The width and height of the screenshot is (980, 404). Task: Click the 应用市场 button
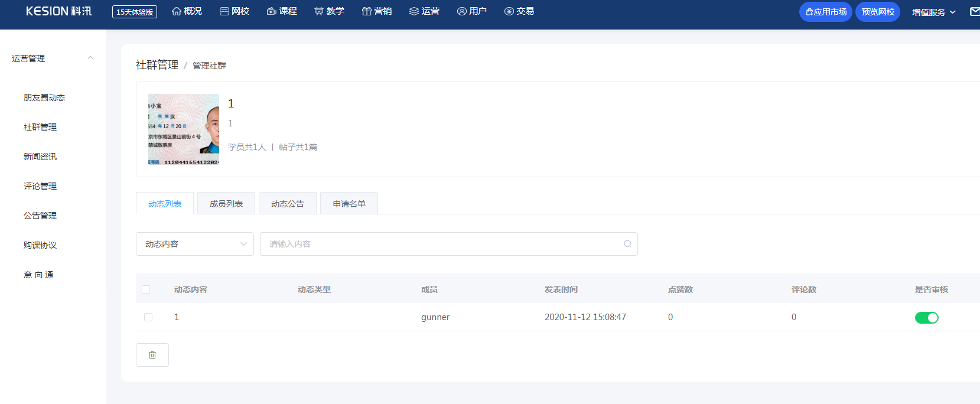(825, 12)
